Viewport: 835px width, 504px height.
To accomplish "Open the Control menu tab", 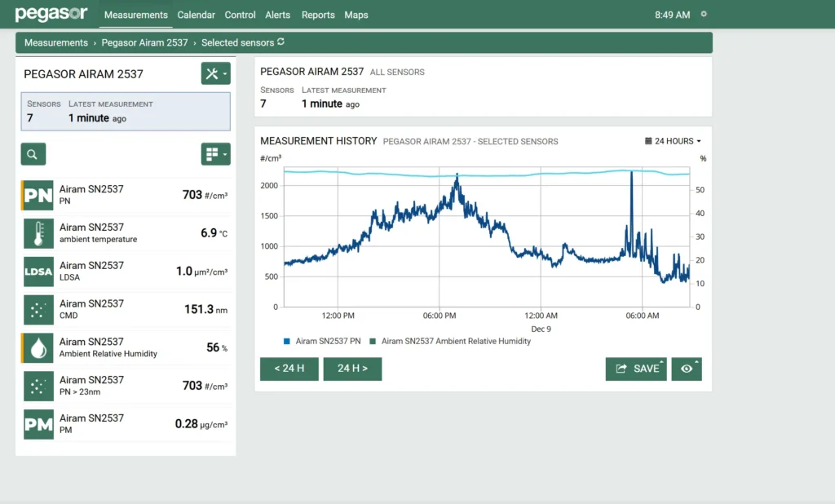I will pos(241,15).
